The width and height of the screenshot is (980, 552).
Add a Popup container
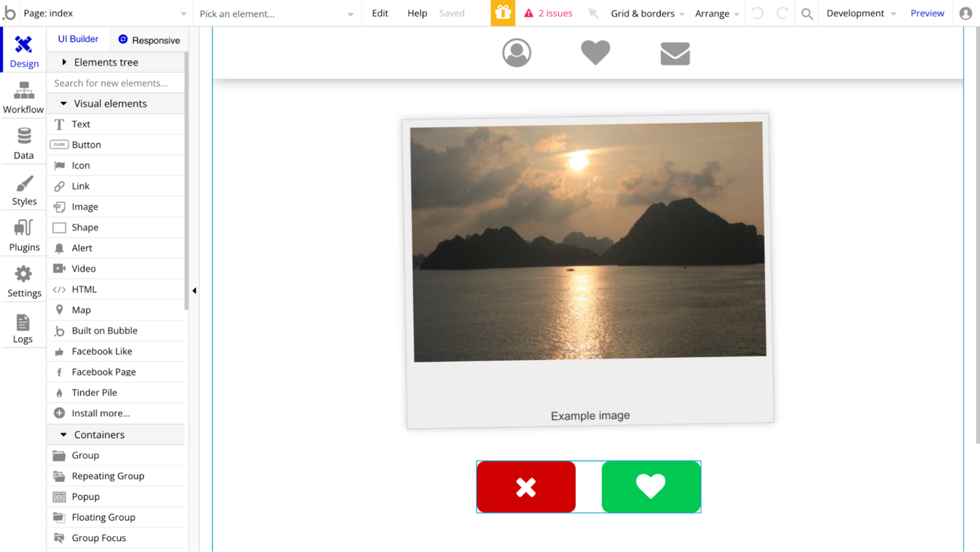116,497
